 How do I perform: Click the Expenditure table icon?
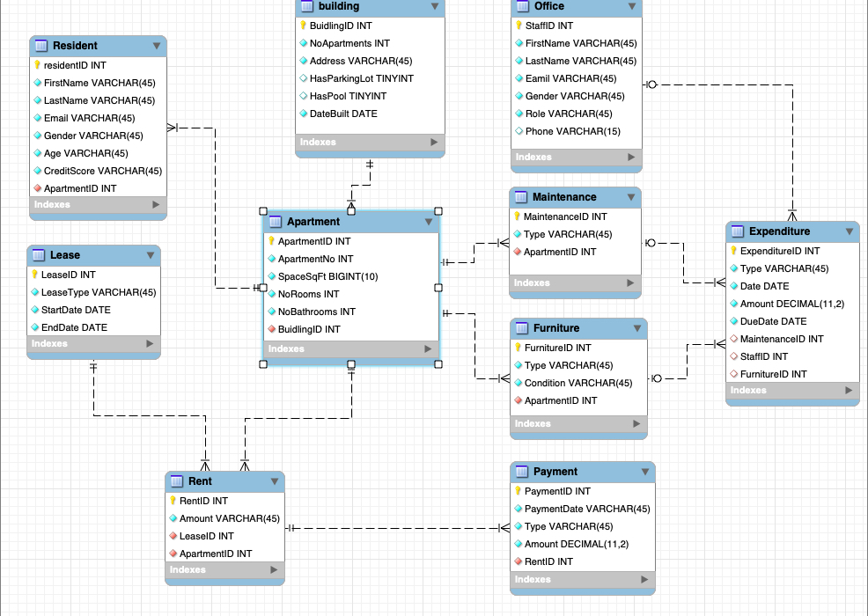(738, 231)
